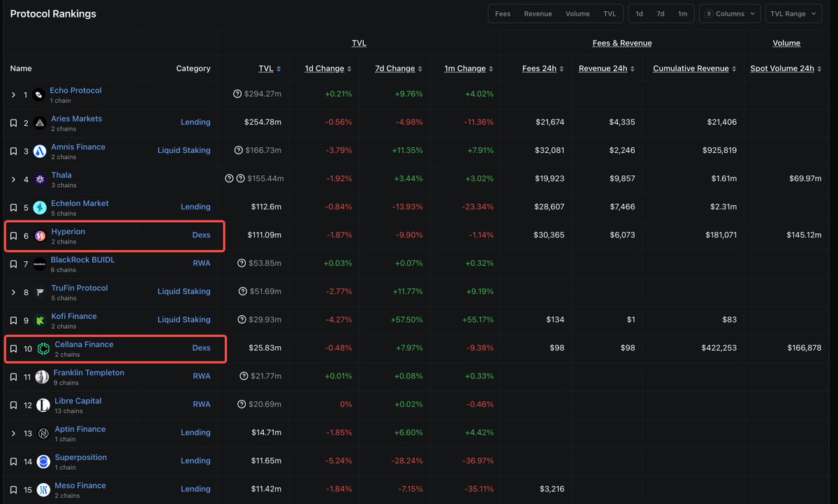Bookmark Aries Markets row
The image size is (838, 504).
13,124
